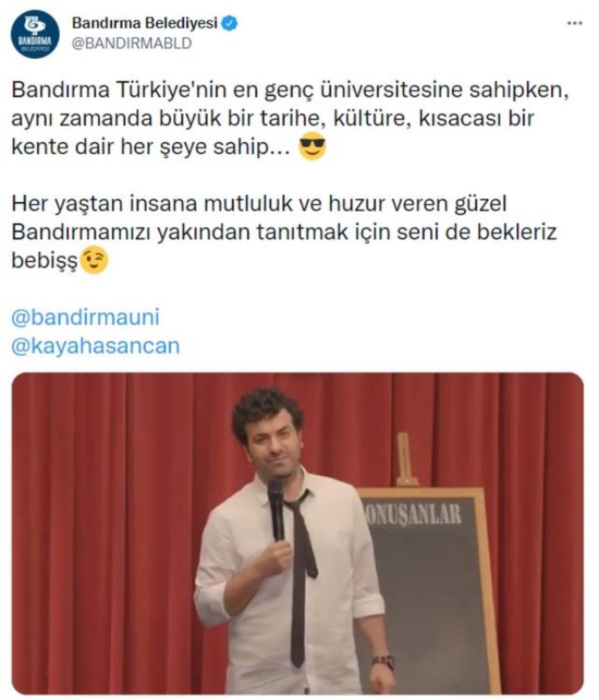Open the @BANDIRMABLD handle link
Viewport: 599px width, 700px height.
pos(132,43)
